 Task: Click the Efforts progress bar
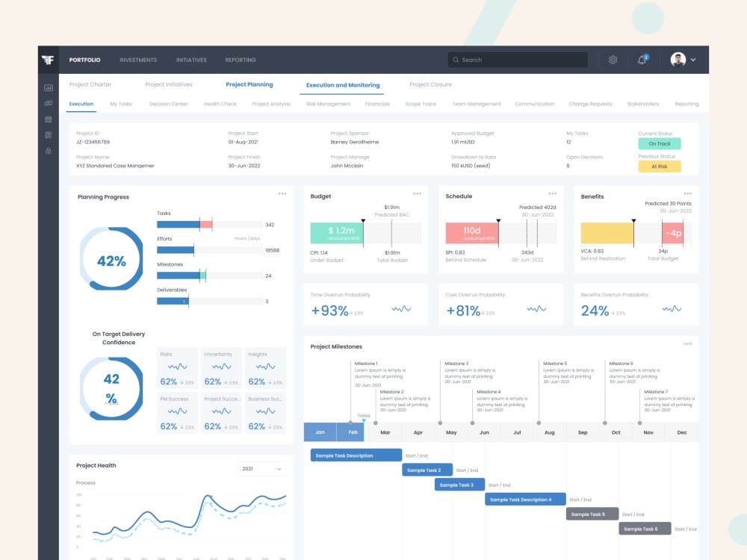pyautogui.click(x=210, y=250)
